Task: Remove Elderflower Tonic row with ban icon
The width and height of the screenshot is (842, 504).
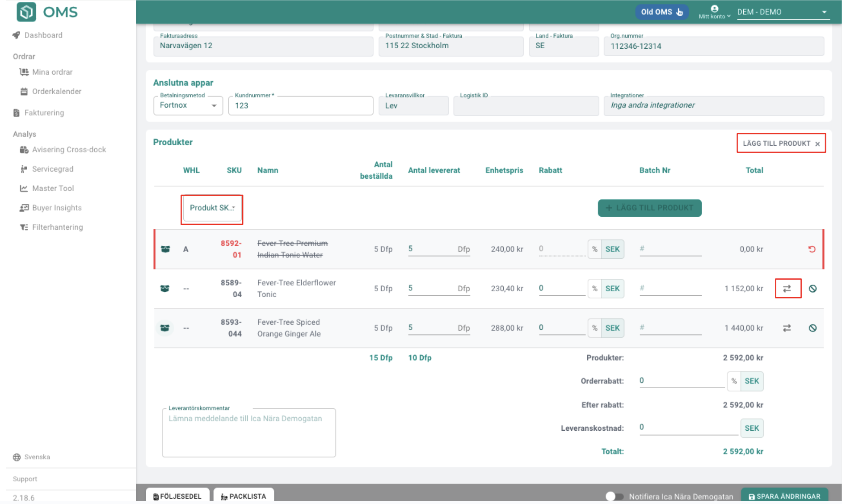Action: coord(813,289)
